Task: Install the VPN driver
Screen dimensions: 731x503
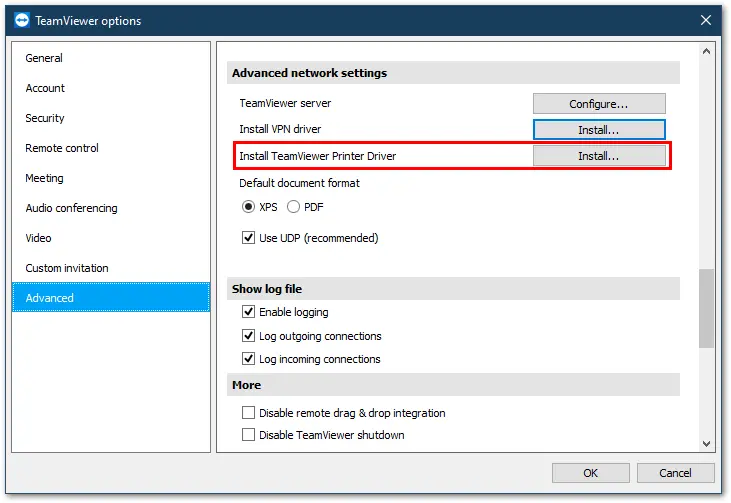Action: 599,130
